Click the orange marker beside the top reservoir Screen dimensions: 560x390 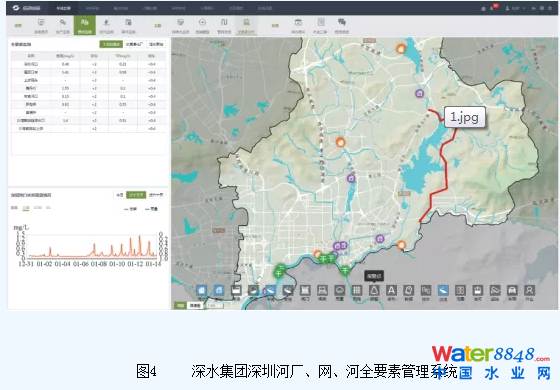click(401, 48)
